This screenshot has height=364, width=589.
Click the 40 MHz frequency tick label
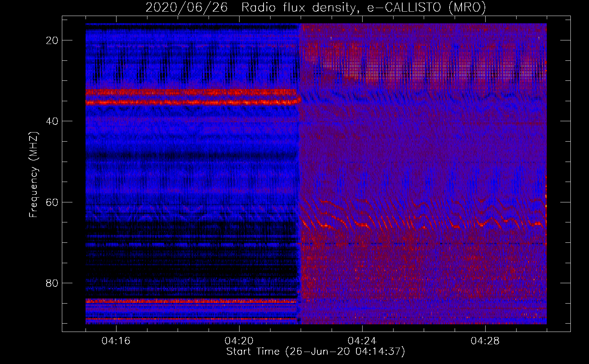[x=52, y=121]
